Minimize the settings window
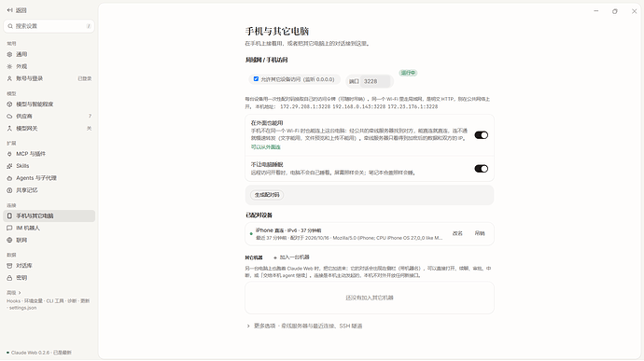The height and width of the screenshot is (361, 644). [x=596, y=11]
